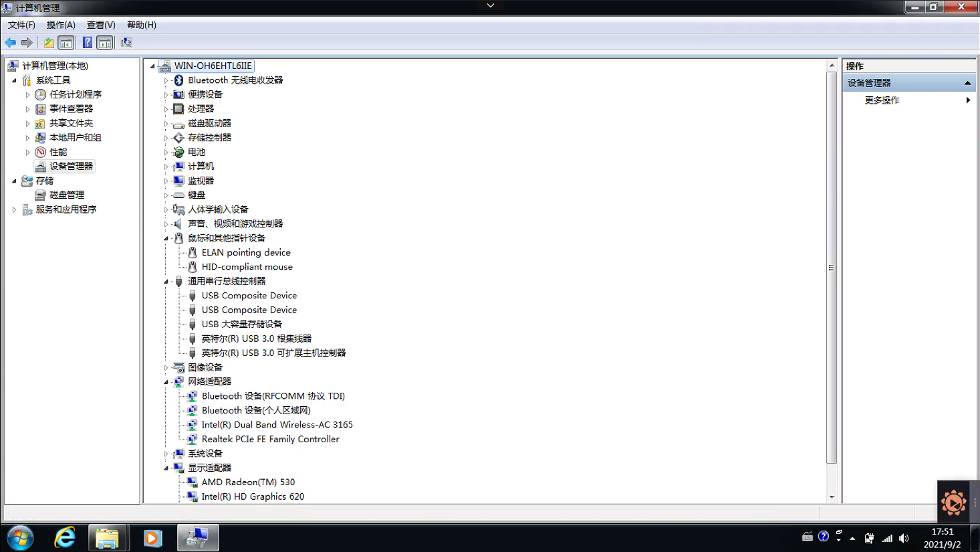The image size is (980, 552).
Task: Click the clock showing 17:51
Action: (x=943, y=532)
